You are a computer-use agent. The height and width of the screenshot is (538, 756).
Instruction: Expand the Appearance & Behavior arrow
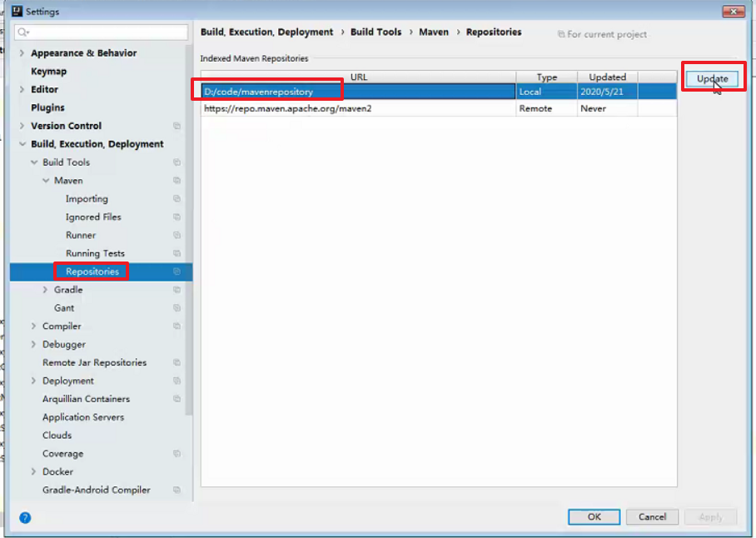coord(22,53)
